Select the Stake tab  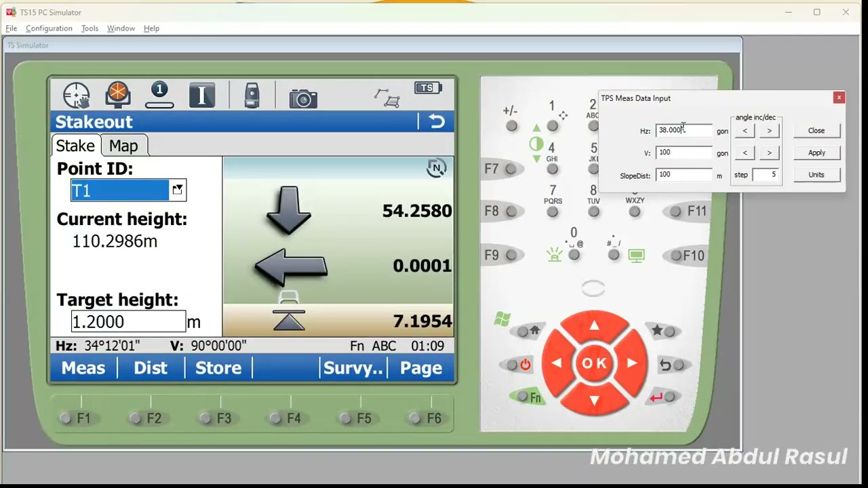(75, 146)
